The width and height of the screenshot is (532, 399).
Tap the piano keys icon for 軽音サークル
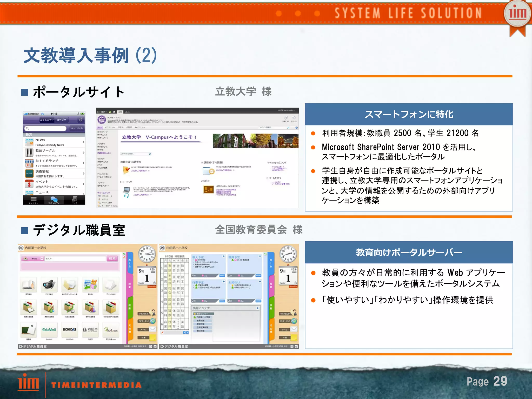pos(29,152)
